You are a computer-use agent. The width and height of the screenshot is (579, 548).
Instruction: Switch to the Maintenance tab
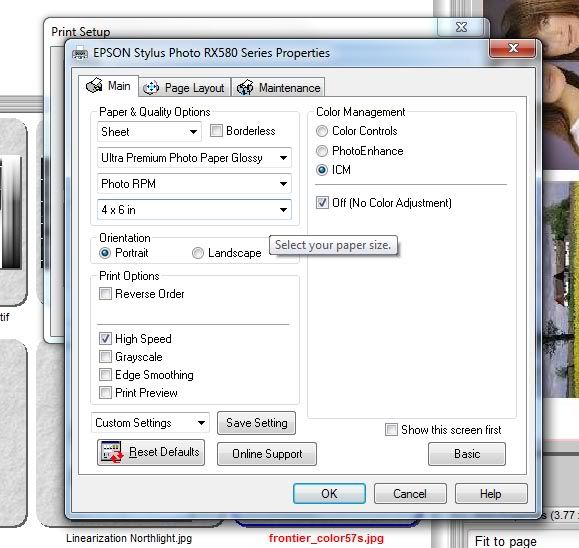[278, 88]
